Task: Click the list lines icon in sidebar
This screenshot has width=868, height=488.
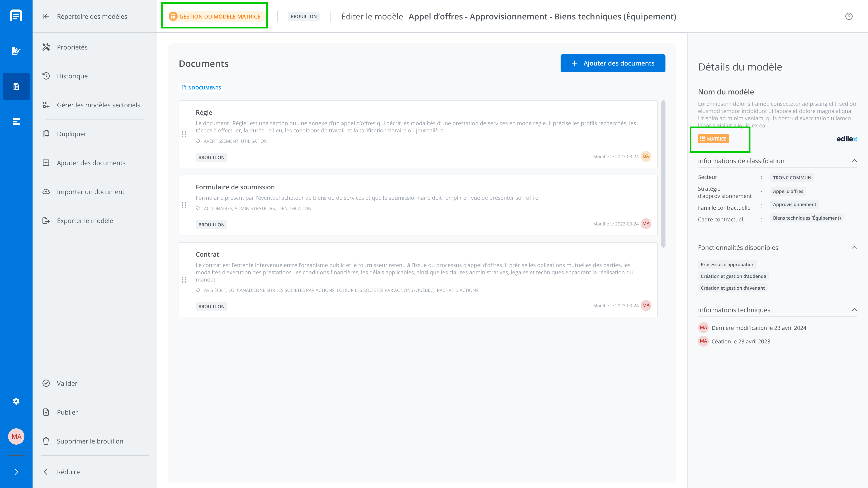Action: (x=16, y=122)
